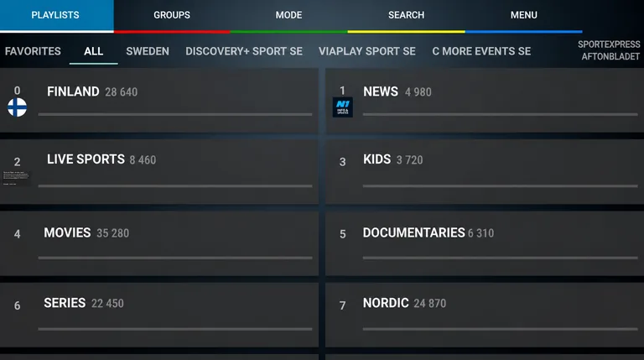Click the Movies count 35 280
Screen dimensions: 644x360
(113, 233)
